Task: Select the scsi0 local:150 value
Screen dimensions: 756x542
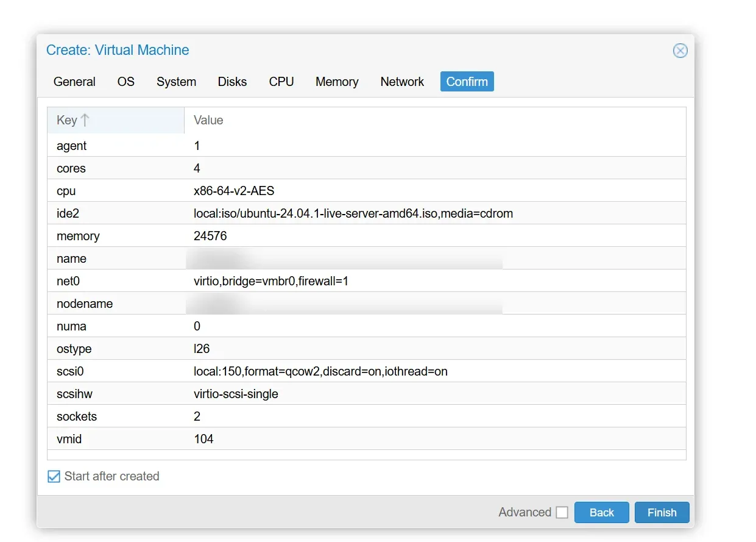Action: point(320,371)
